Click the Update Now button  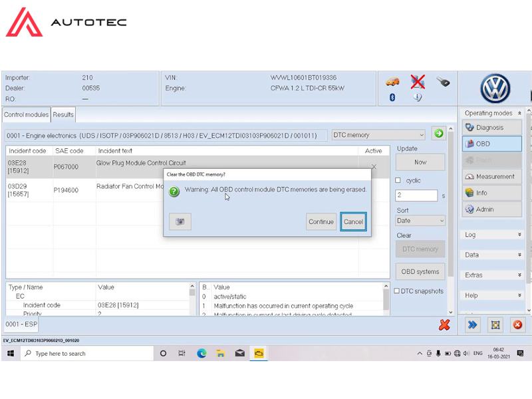click(420, 162)
